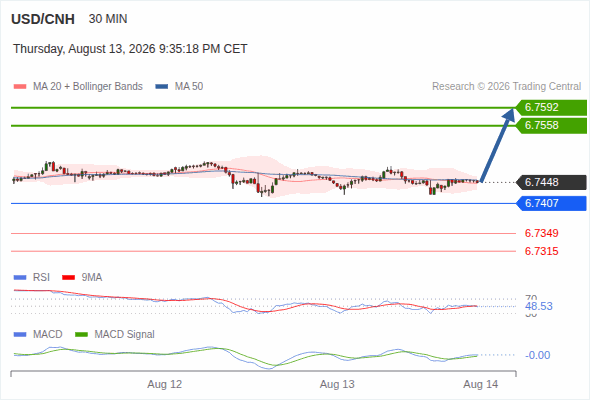
Task: Click the 30 MIN timeframe label
Action: (108, 19)
